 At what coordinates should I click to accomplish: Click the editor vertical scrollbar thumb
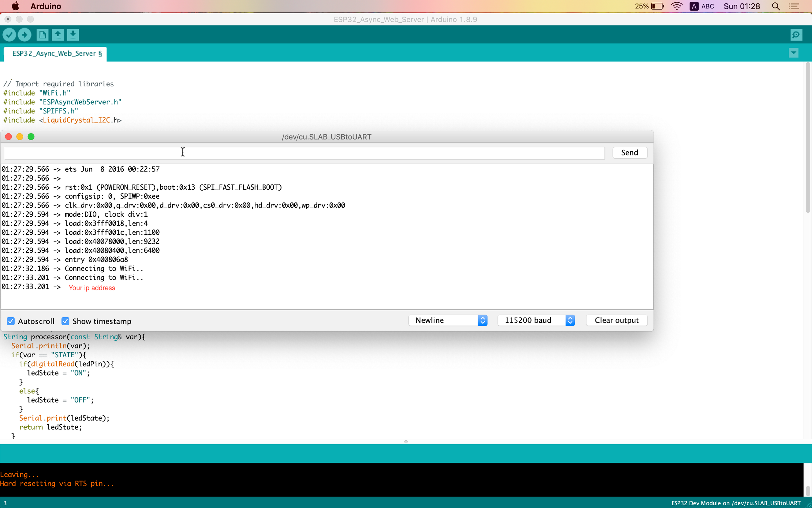[808, 137]
